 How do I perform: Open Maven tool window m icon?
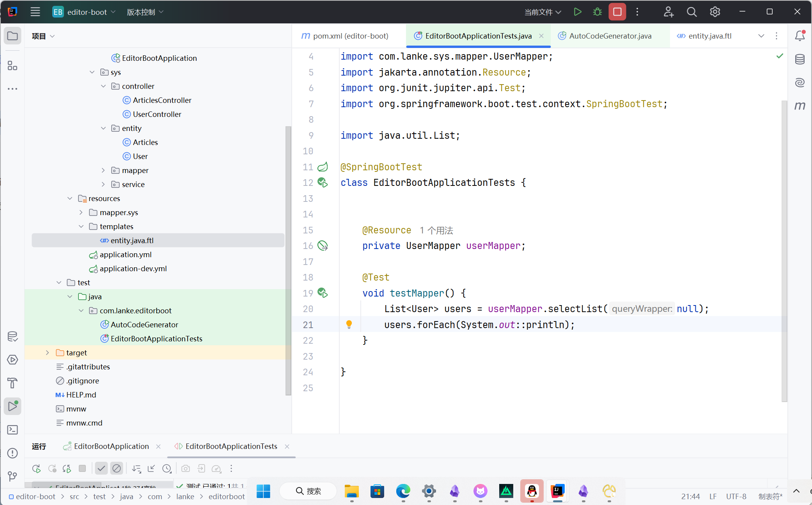(800, 106)
